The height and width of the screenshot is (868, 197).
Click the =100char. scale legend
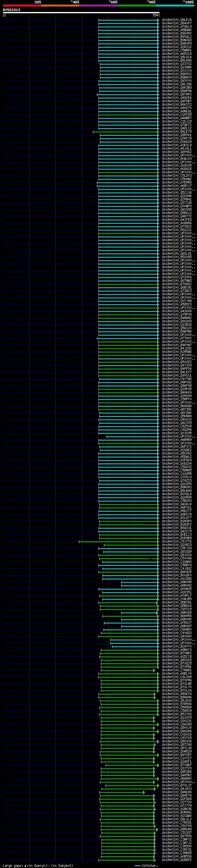[x=146, y=865]
